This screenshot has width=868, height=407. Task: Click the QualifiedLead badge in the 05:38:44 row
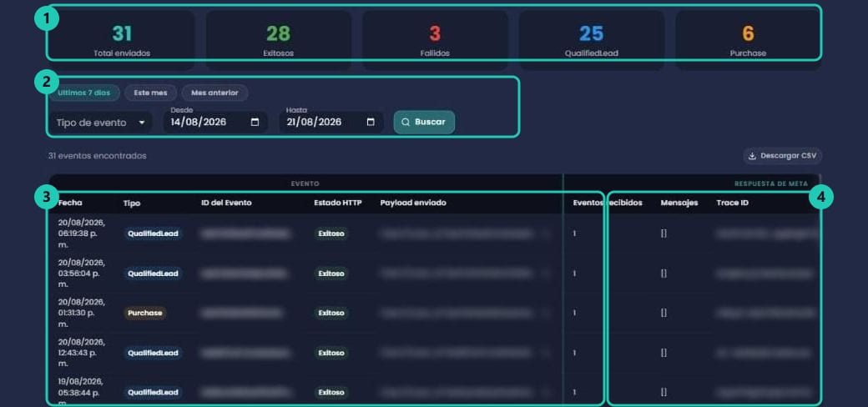click(x=153, y=393)
